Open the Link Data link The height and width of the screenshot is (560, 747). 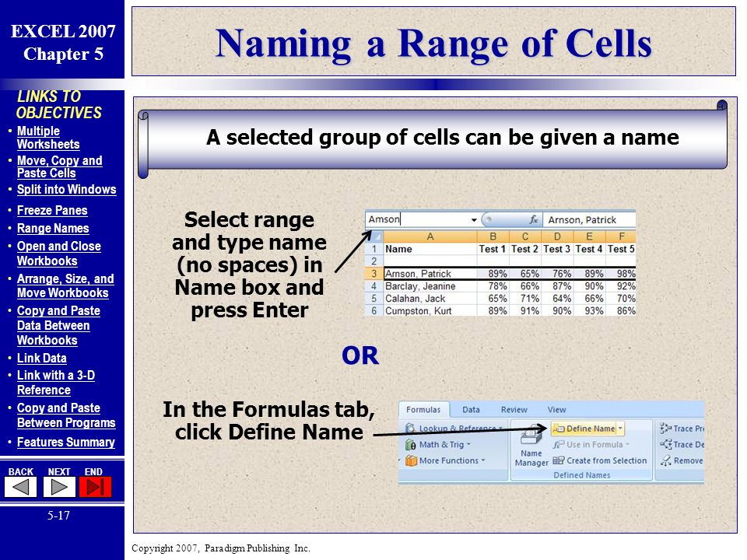pyautogui.click(x=42, y=358)
